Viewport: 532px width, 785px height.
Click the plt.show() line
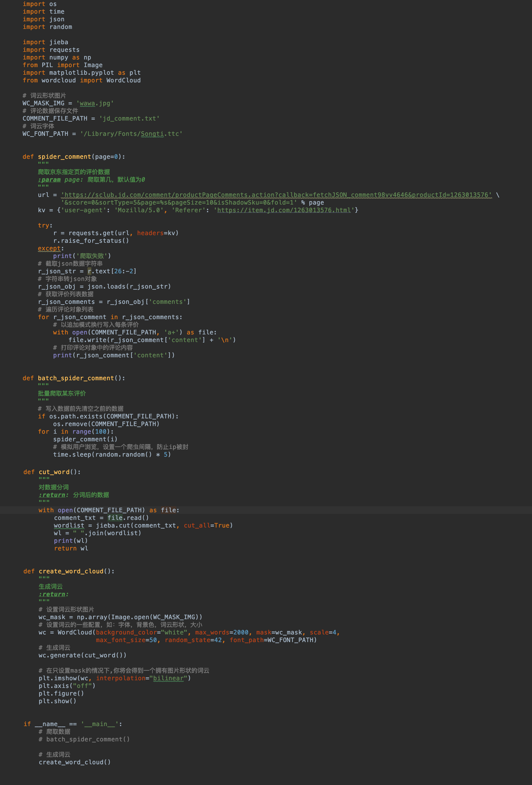58,701
